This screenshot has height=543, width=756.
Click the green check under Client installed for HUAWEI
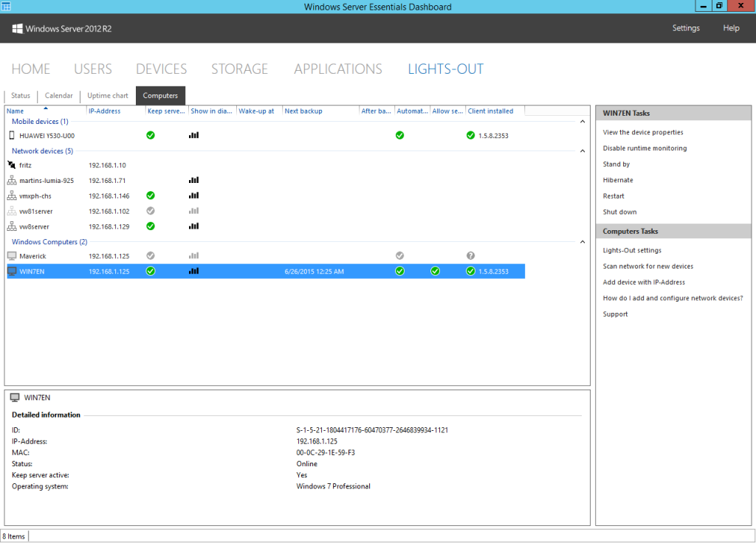pyautogui.click(x=470, y=135)
